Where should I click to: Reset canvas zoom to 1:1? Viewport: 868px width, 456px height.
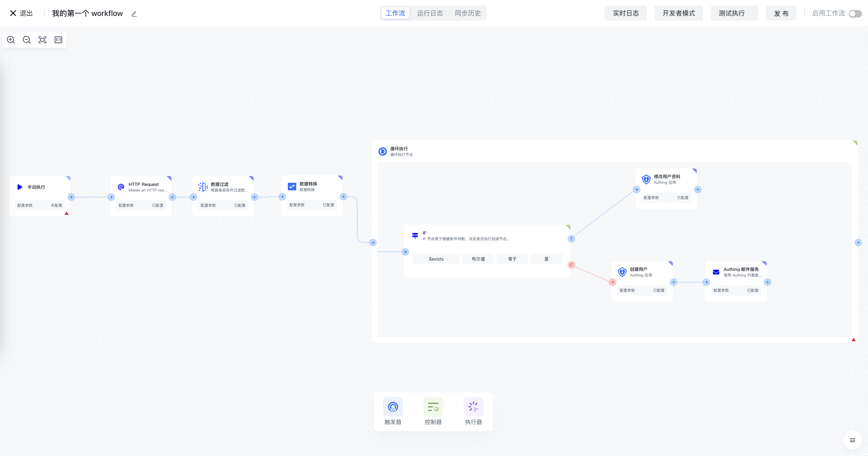[x=58, y=40]
